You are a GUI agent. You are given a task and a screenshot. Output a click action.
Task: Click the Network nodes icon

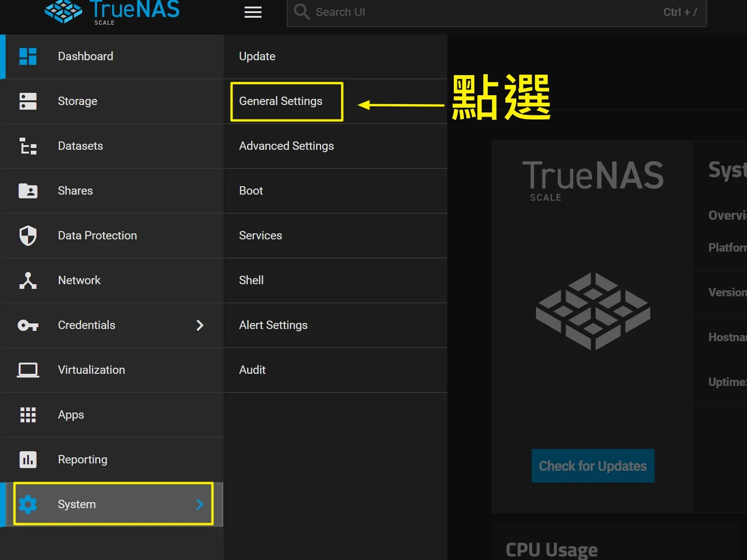[28, 280]
